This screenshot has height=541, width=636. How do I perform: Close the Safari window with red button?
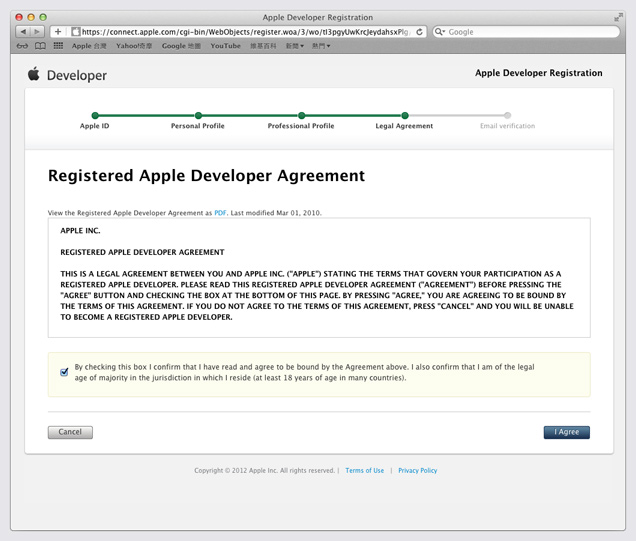[x=19, y=17]
